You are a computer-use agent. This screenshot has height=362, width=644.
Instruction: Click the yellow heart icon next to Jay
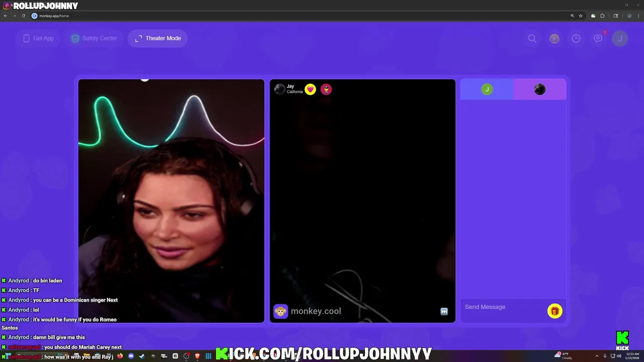click(x=310, y=89)
